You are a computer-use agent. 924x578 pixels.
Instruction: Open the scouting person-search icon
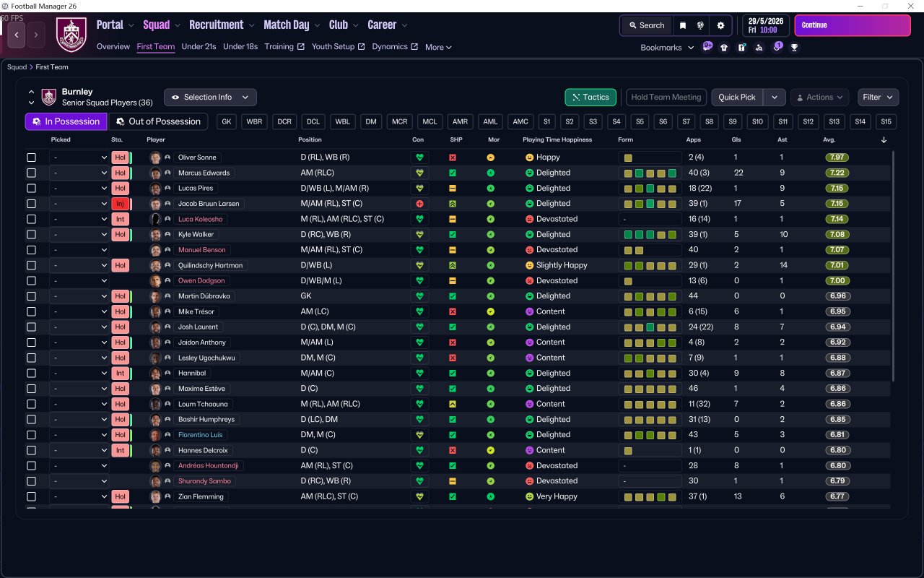(x=759, y=48)
